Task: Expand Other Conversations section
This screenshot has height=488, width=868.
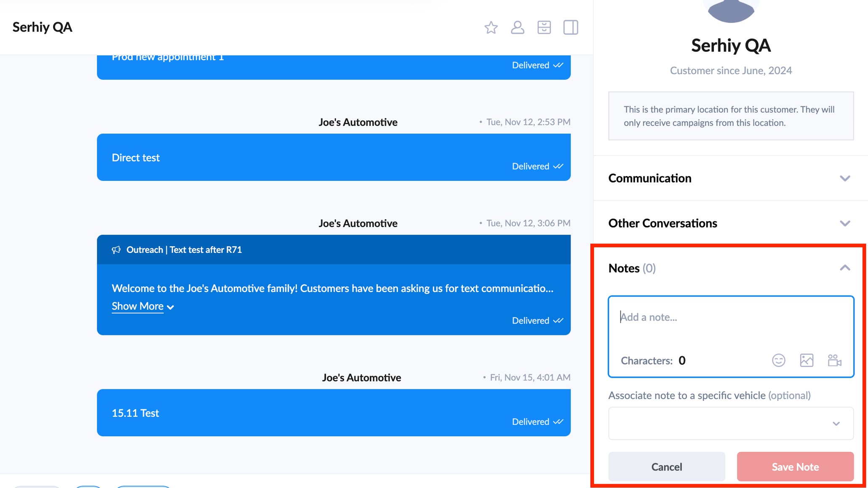Action: [844, 223]
